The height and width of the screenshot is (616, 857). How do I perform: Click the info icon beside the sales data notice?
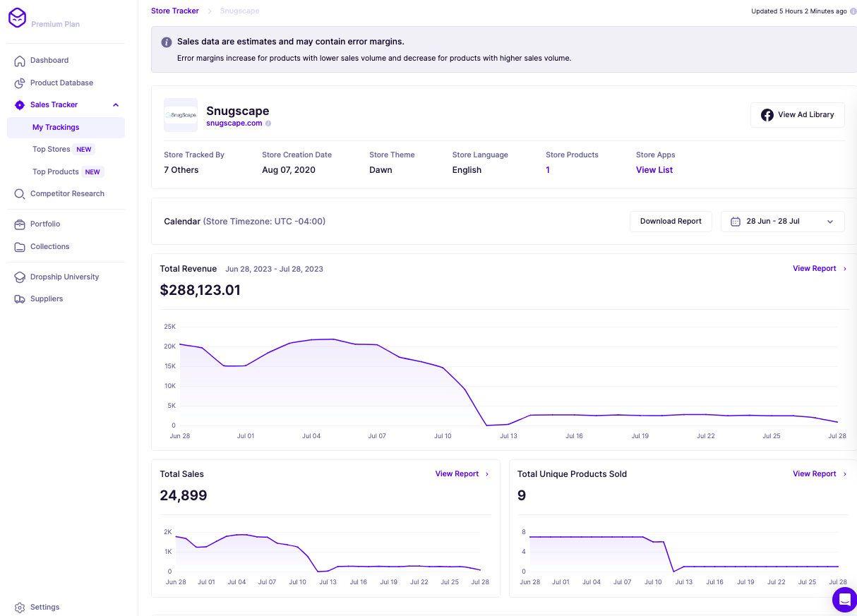167,42
